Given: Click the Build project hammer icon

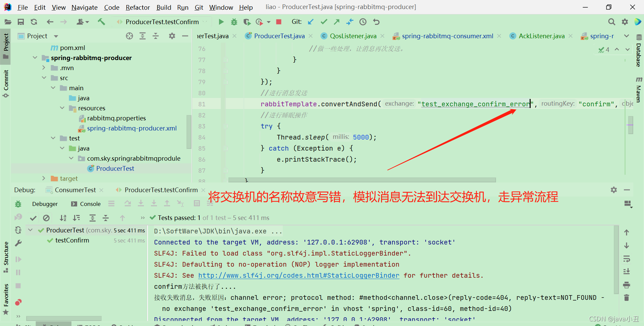Looking at the screenshot, I should point(101,22).
